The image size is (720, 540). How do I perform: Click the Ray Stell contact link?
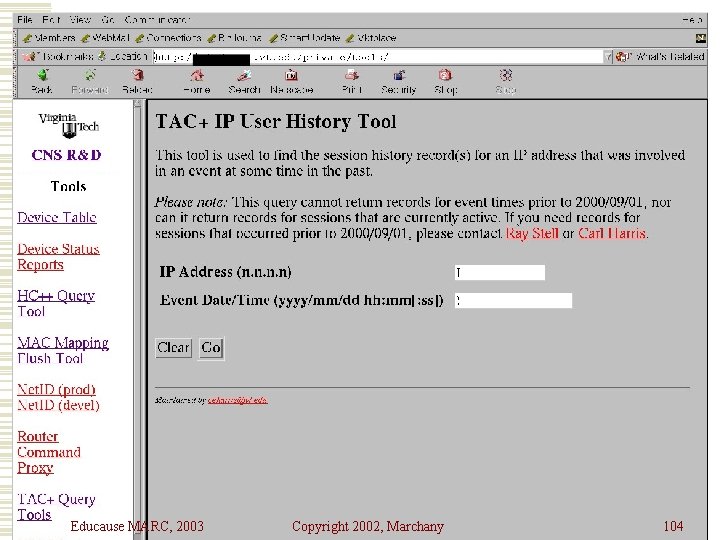coord(532,233)
